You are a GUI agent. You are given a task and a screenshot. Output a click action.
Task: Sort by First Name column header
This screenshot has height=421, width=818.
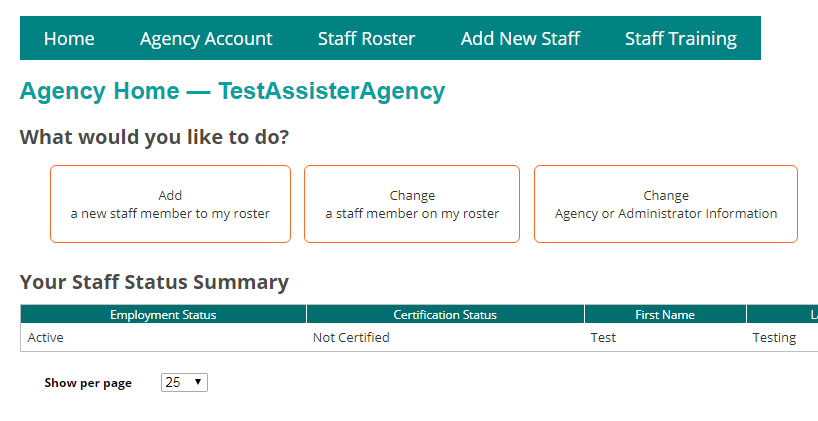tap(665, 315)
